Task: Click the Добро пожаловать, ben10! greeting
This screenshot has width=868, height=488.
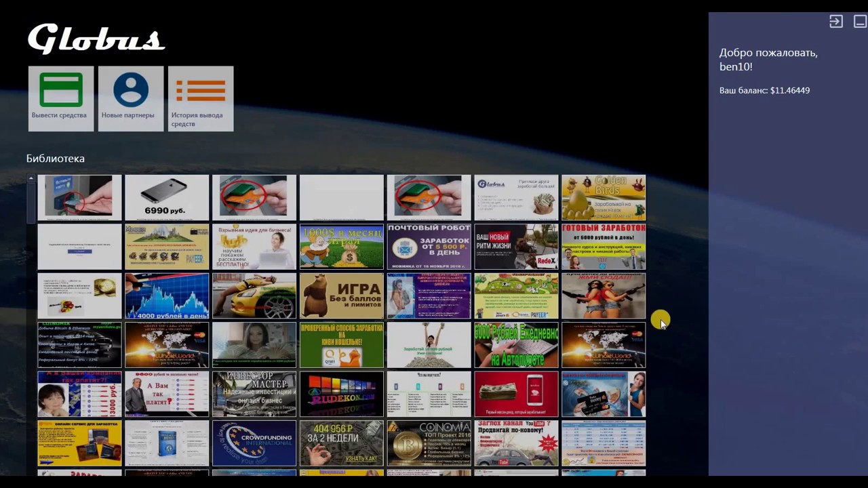Action: (x=768, y=60)
